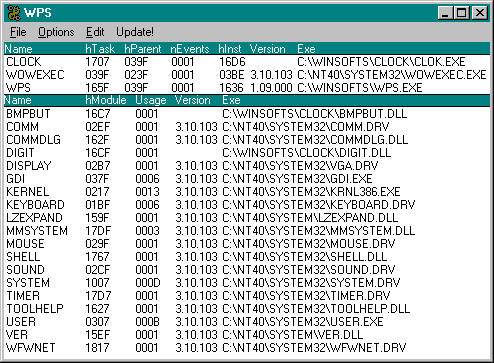
Task: Click the hModule column header
Action: coord(106,100)
